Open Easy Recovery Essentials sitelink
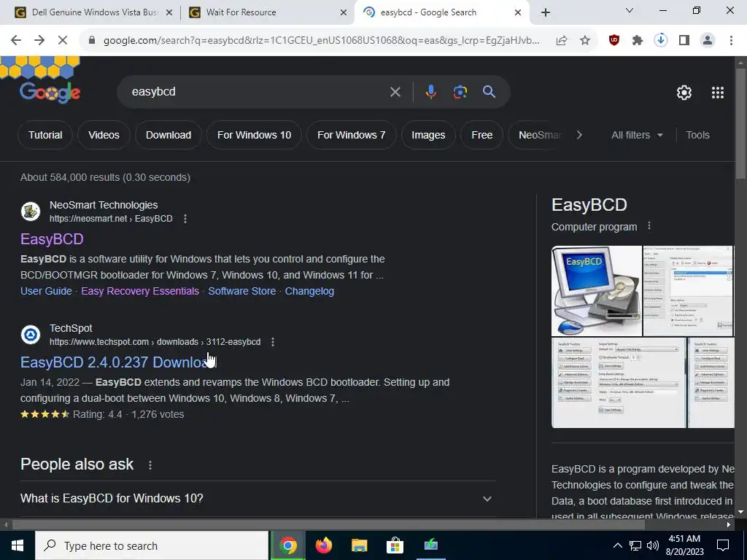The height and width of the screenshot is (560, 747). click(x=140, y=291)
